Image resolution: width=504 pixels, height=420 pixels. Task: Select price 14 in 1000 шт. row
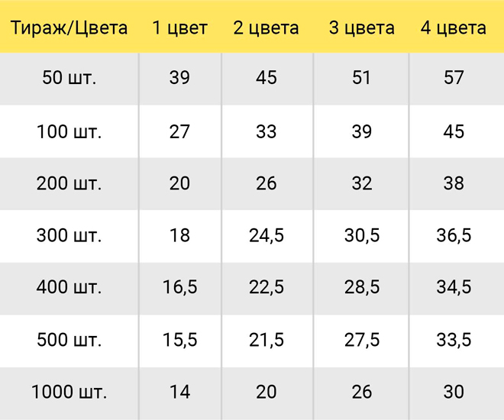pos(179,392)
